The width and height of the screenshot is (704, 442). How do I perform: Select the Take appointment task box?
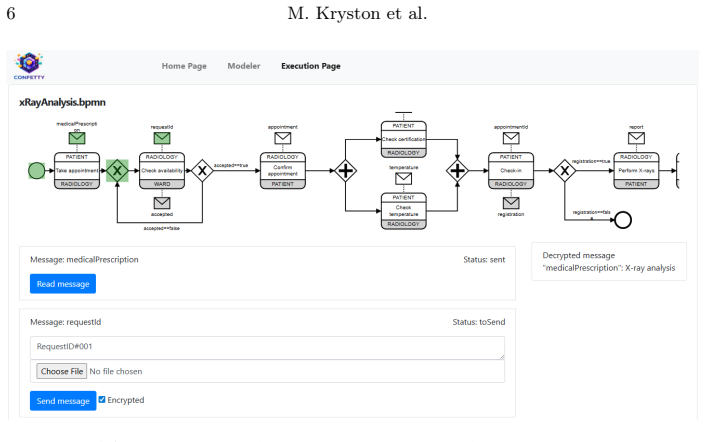point(77,171)
